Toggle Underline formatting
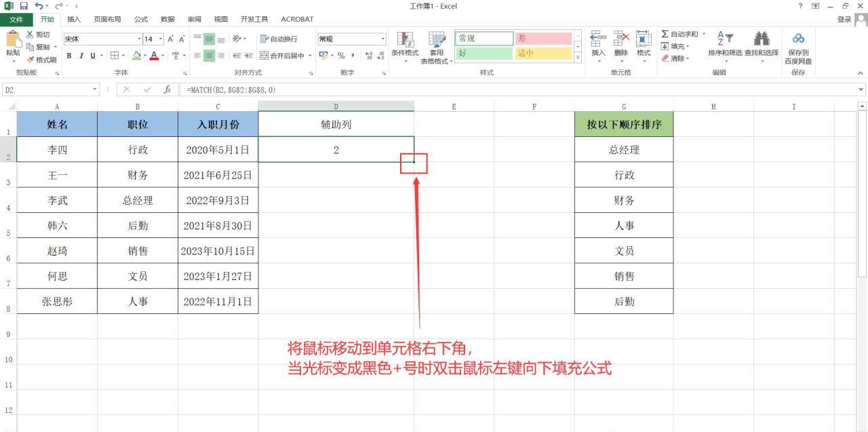This screenshot has width=868, height=432. (93, 56)
